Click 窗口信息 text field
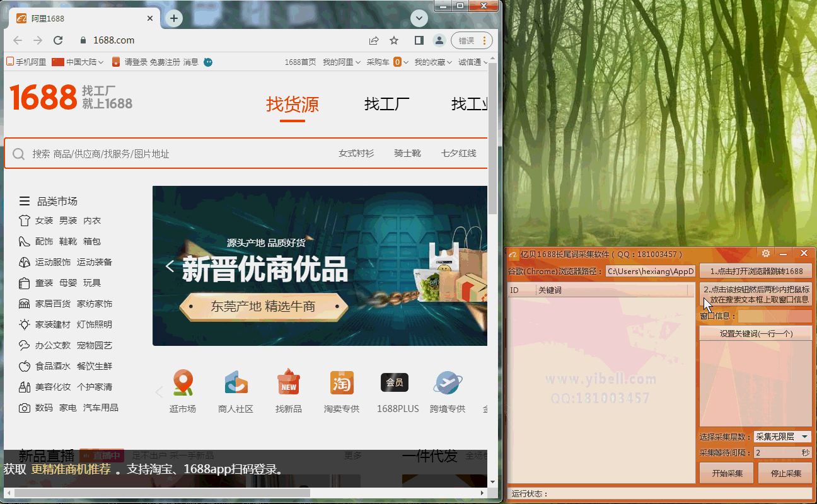The image size is (817, 504). click(x=775, y=316)
